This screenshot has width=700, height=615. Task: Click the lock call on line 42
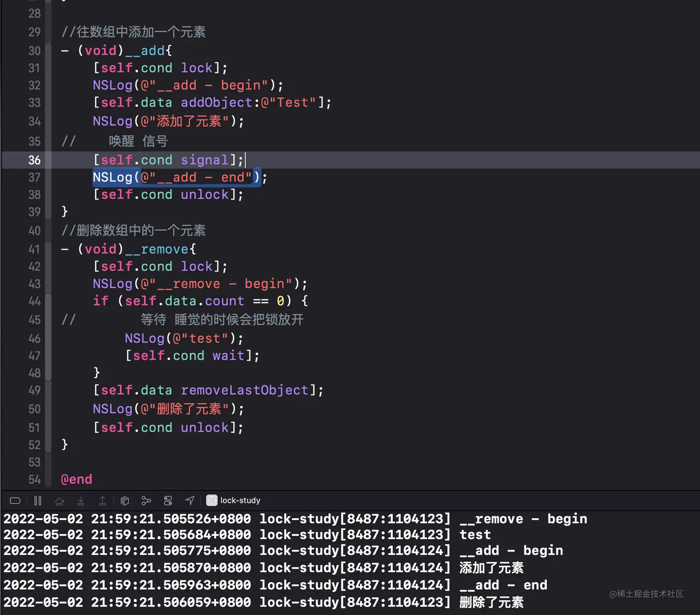[x=196, y=267]
